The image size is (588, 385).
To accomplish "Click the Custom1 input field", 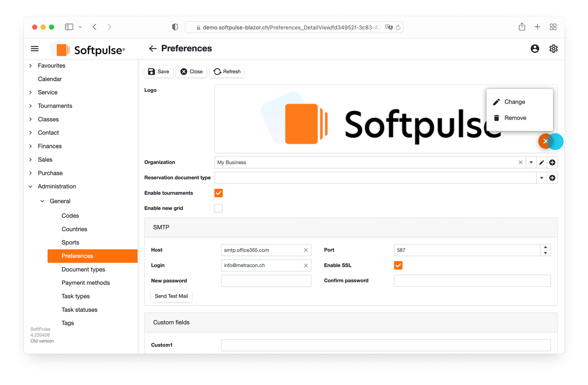I will pyautogui.click(x=386, y=345).
